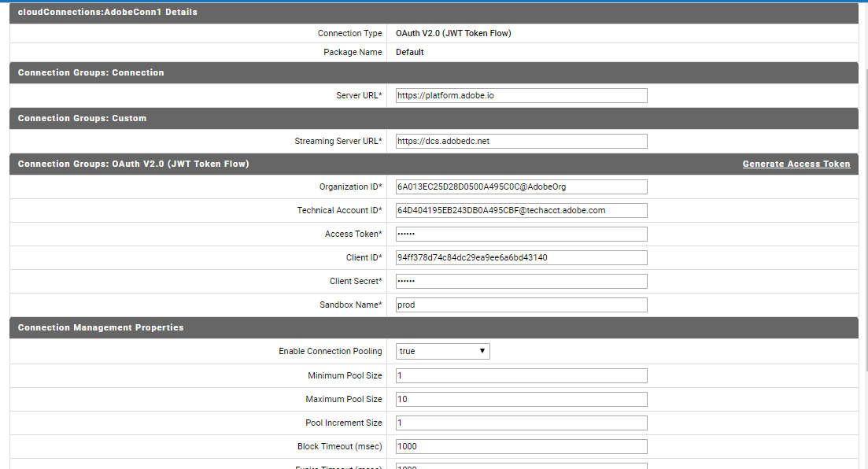Viewport: 868px width, 469px height.
Task: Click the Enable Connection Pooling label
Action: click(x=331, y=351)
